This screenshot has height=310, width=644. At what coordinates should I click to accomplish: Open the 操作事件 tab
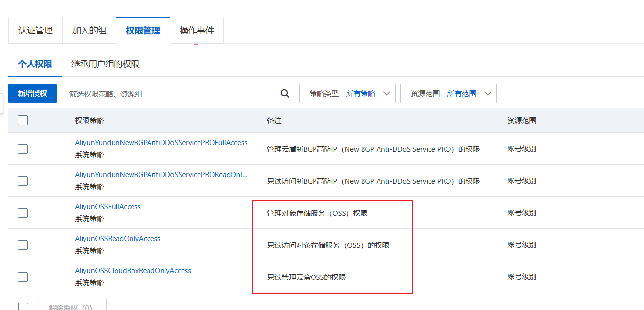click(197, 31)
